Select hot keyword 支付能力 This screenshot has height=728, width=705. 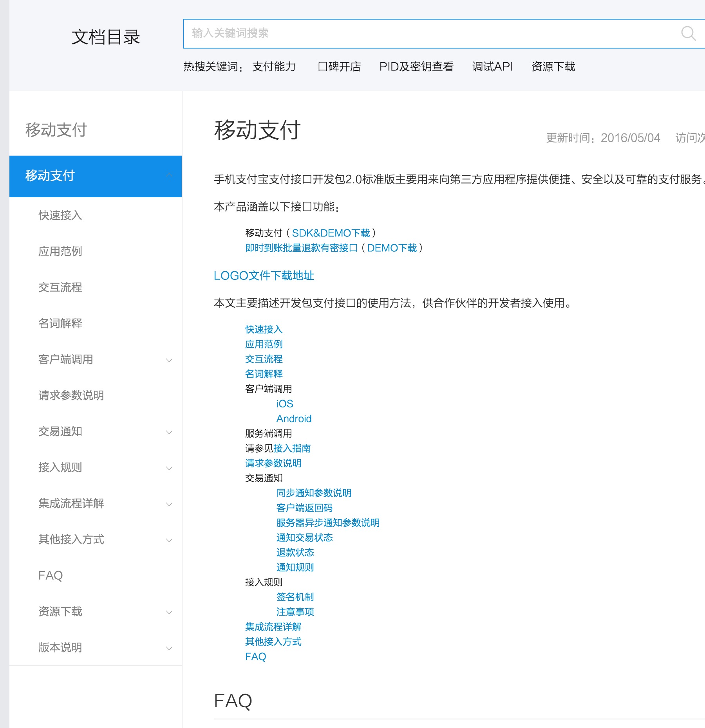point(274,67)
